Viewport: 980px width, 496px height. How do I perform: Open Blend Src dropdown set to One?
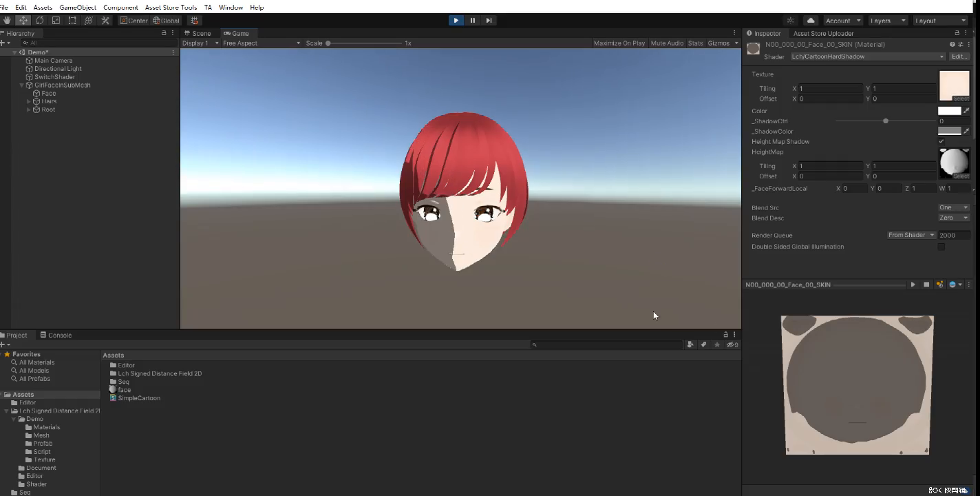point(954,207)
